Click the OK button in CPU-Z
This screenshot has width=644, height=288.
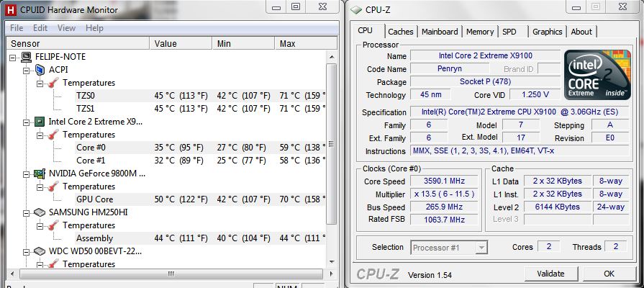pos(609,274)
